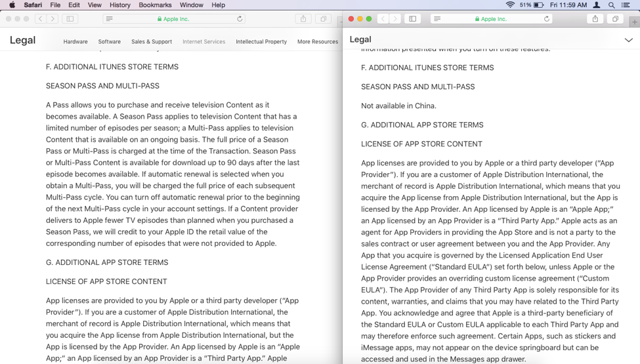Click 'SEASON PASS AND MULTI-PASS' in left window
640x364 pixels.
pos(102,86)
